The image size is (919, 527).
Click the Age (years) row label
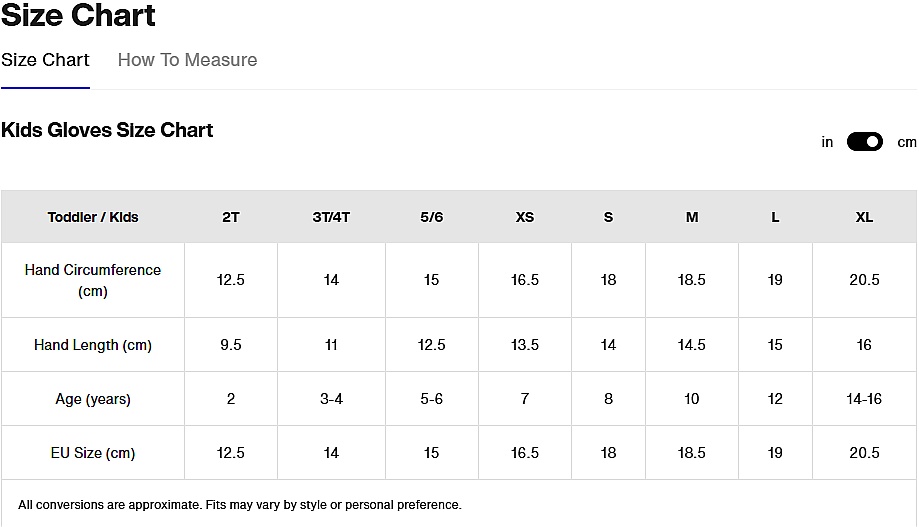click(x=93, y=399)
